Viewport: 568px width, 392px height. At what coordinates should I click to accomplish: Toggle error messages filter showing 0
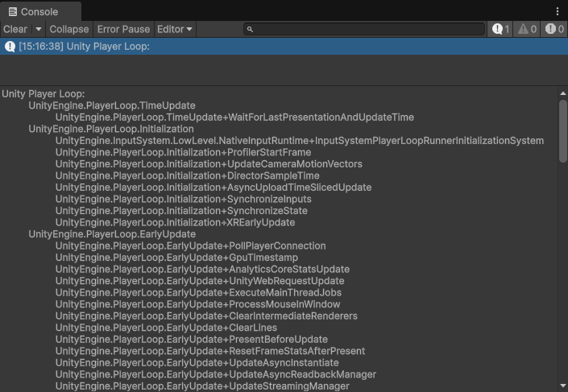(x=554, y=29)
